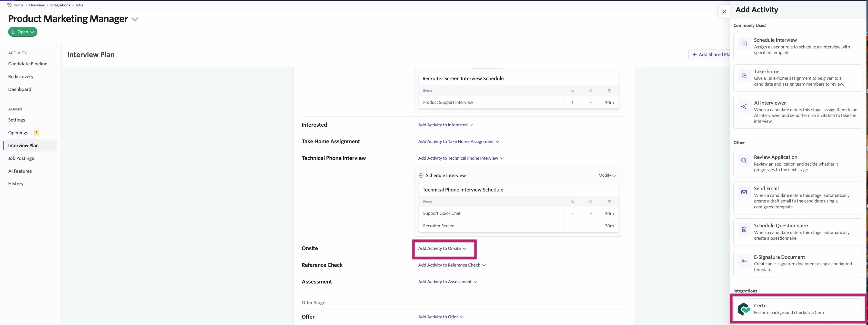Image resolution: width=868 pixels, height=325 pixels.
Task: Open Settings under Admin
Action: pyautogui.click(x=16, y=120)
